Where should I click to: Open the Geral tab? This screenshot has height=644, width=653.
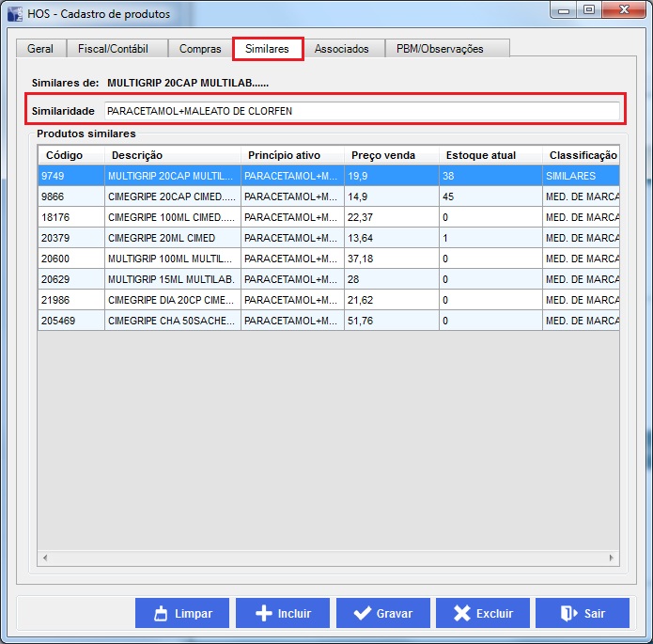click(40, 49)
